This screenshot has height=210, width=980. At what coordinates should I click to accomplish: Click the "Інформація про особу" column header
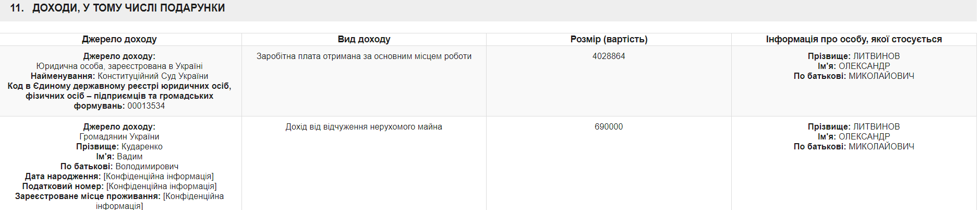[x=853, y=39]
